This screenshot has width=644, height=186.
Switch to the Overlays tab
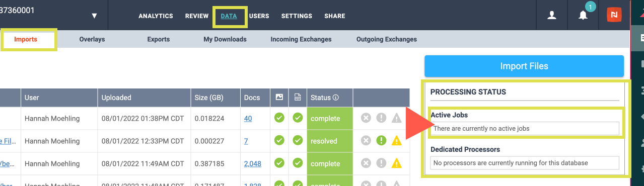point(92,39)
